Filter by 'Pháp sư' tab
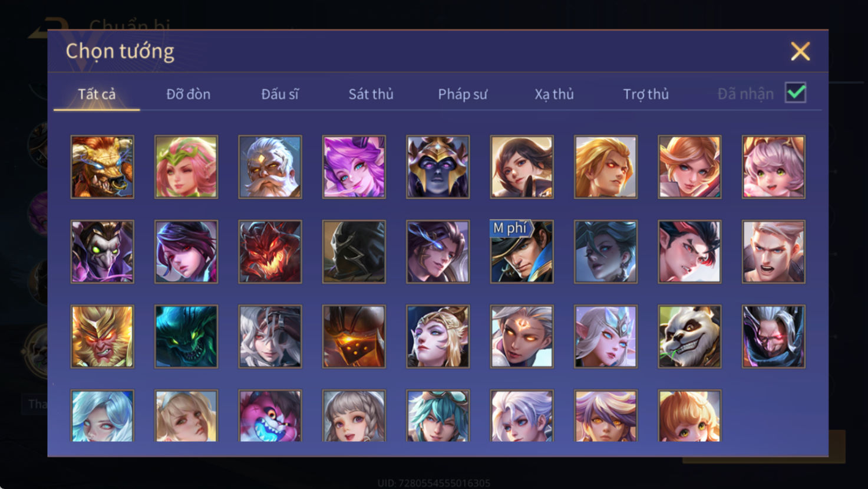The image size is (868, 489). [x=463, y=94]
